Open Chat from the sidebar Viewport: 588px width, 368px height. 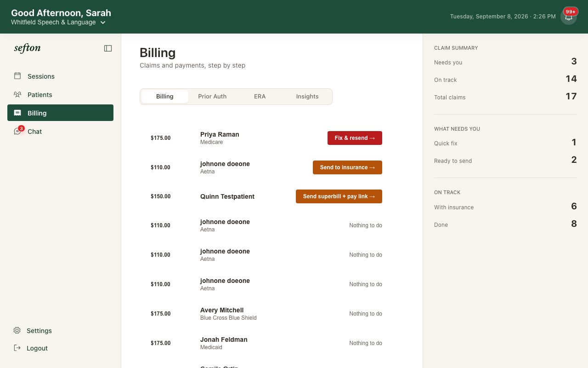coord(60,131)
